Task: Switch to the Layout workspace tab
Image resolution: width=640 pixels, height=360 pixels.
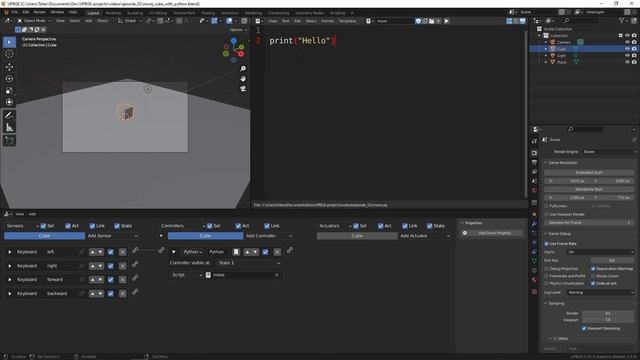Action: pyautogui.click(x=93, y=13)
